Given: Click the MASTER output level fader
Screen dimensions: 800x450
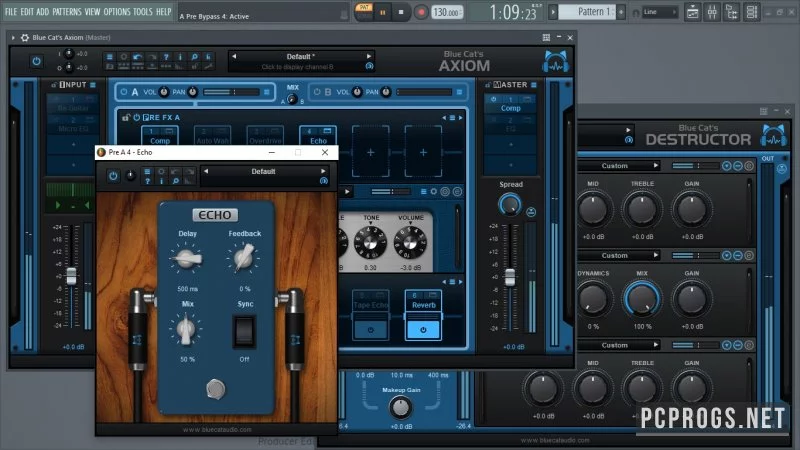Looking at the screenshot, I should (x=510, y=277).
